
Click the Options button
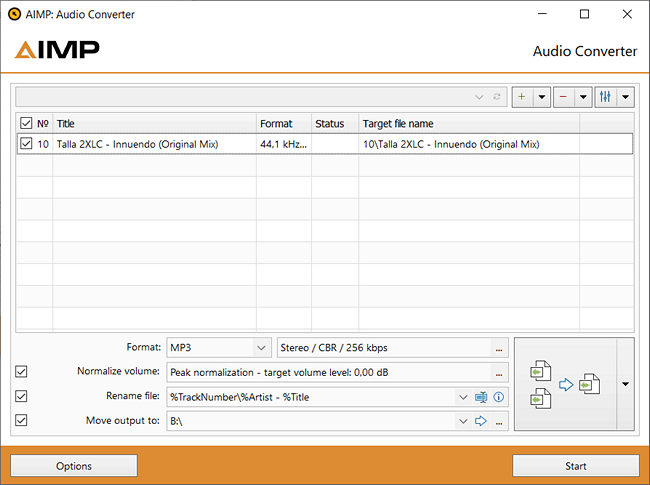click(x=74, y=466)
